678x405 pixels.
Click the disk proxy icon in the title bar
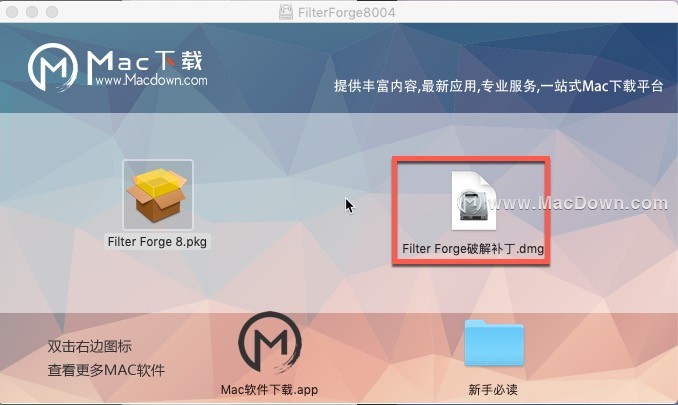click(x=286, y=12)
